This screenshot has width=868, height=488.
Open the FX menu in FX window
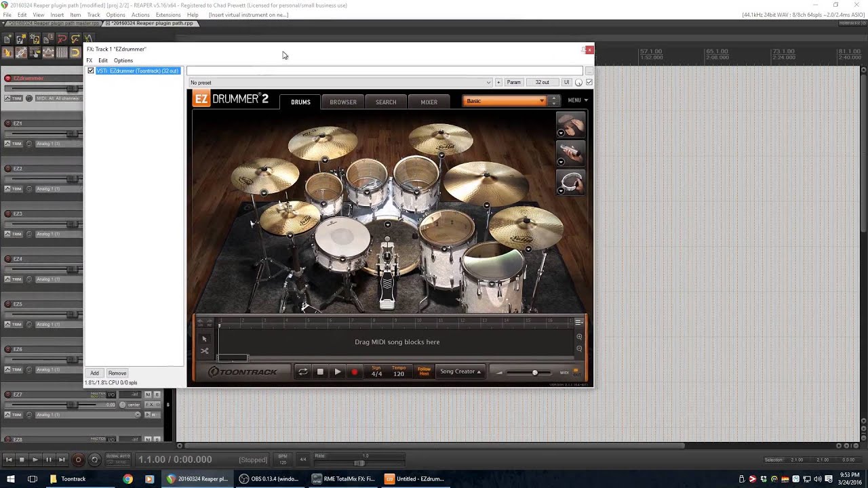(89, 60)
